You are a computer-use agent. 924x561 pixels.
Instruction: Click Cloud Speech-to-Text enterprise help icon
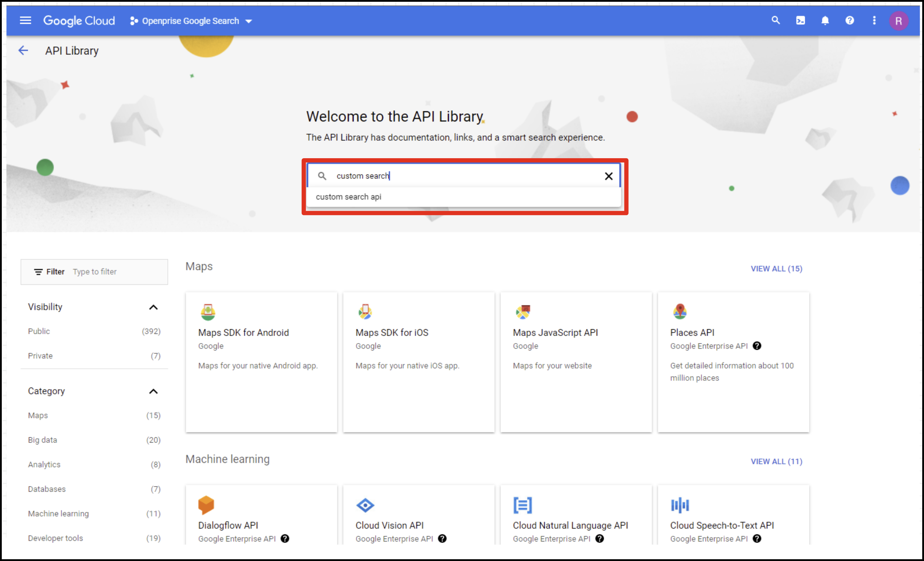pos(757,539)
